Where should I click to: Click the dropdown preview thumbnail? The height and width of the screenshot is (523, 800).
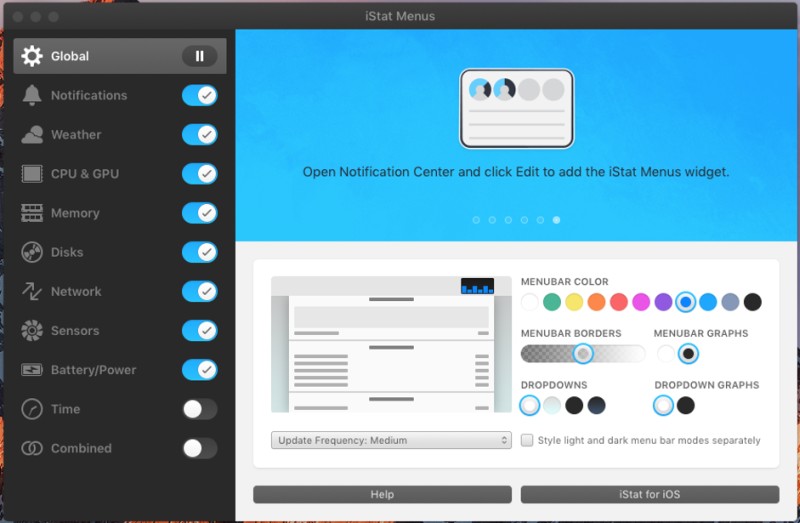click(391, 344)
